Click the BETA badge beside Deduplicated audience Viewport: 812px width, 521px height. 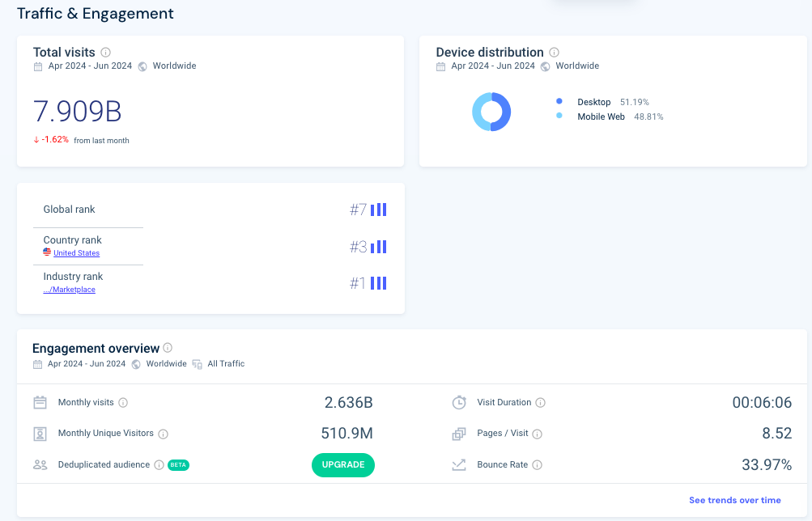178,465
